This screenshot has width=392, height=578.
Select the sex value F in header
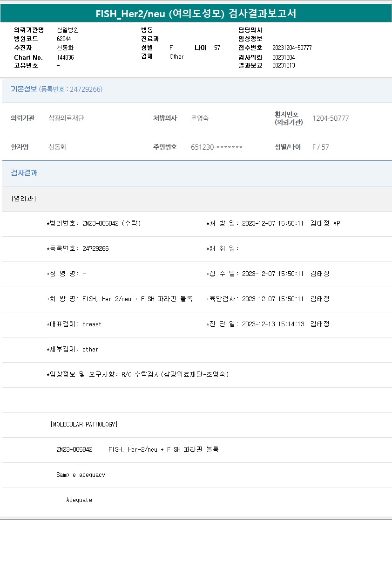coord(171,48)
